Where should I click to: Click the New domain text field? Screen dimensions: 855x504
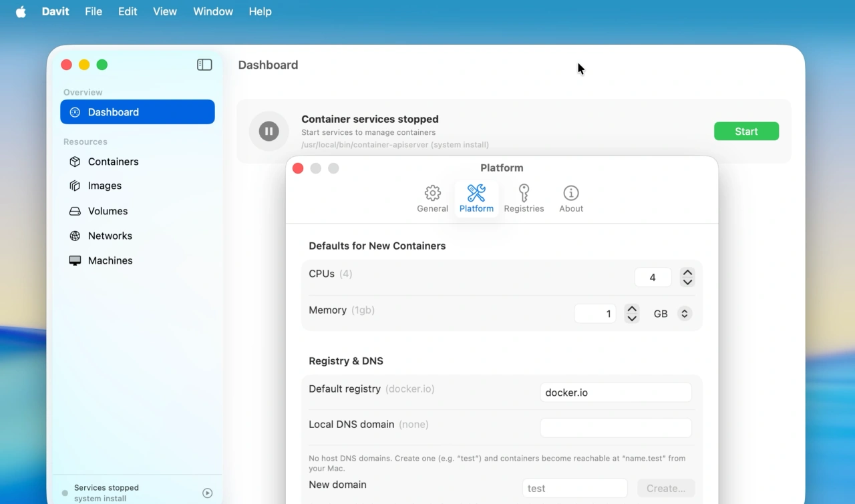pos(575,488)
